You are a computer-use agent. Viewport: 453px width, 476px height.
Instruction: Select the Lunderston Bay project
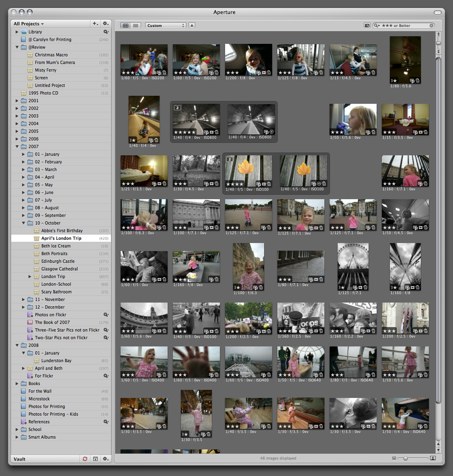61,361
